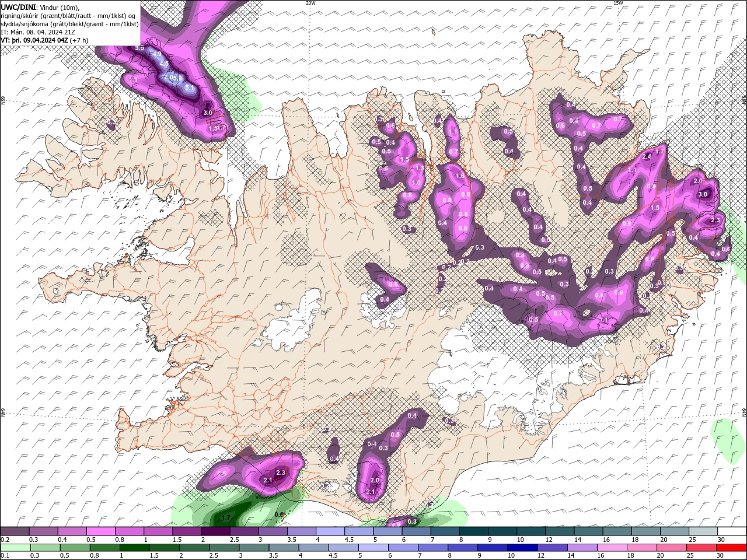The width and height of the screenshot is (747, 560).
Task: Select the bright red swatch ending the rain legend
Action: (x=731, y=548)
